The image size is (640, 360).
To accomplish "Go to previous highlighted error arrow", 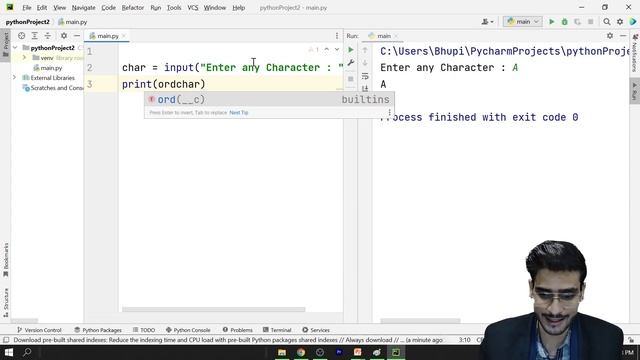I will coord(327,50).
